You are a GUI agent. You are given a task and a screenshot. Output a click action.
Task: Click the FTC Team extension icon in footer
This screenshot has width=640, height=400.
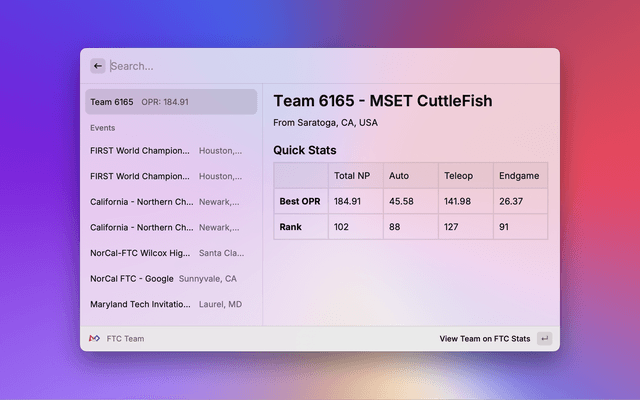pos(94,339)
